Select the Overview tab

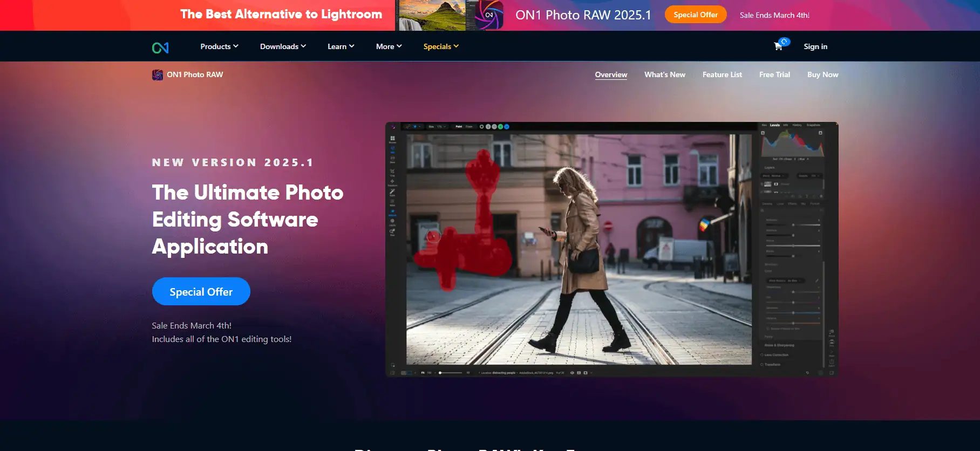(x=611, y=74)
